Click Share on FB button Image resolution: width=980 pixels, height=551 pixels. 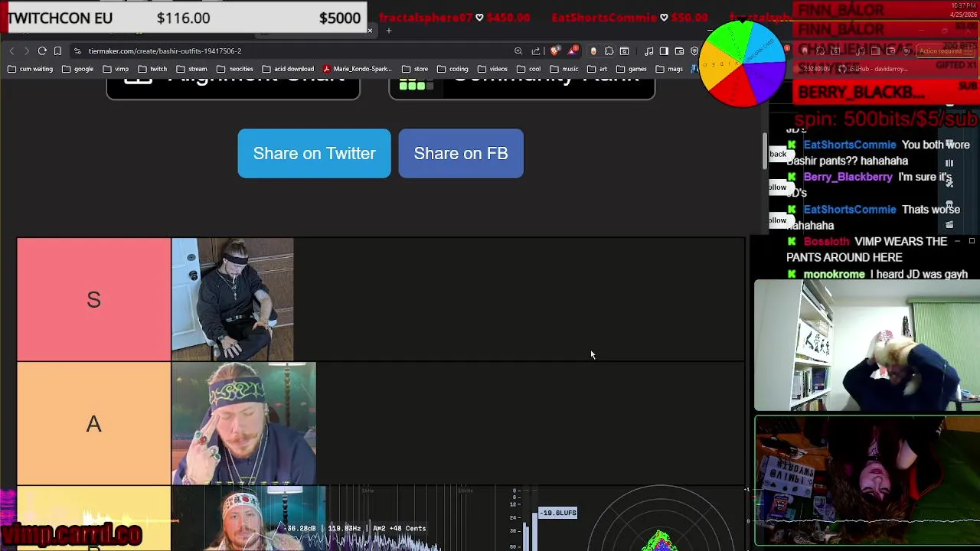pyautogui.click(x=461, y=153)
